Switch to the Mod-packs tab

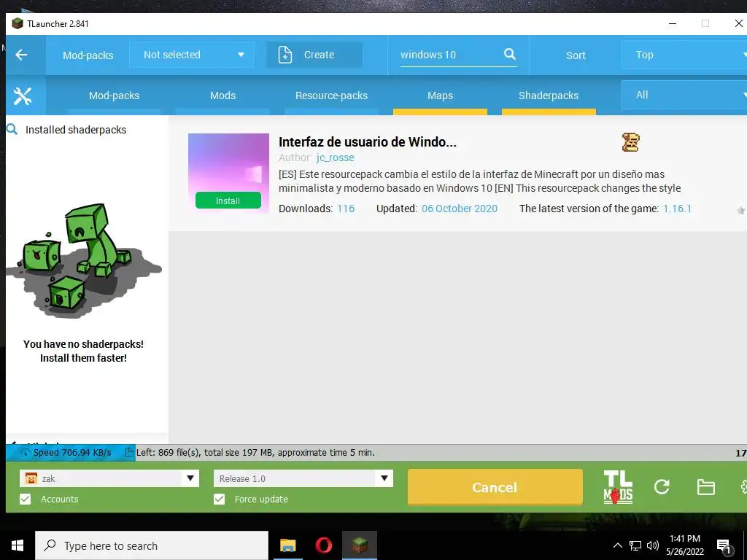click(114, 96)
